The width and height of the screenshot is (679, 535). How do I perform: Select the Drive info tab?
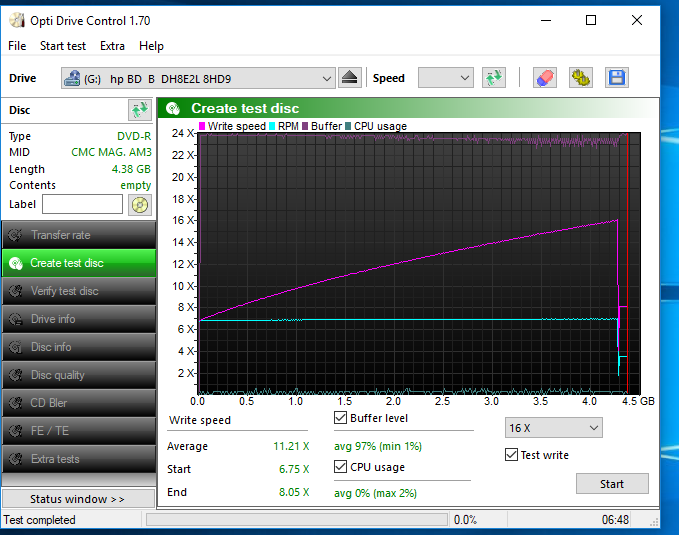click(79, 319)
